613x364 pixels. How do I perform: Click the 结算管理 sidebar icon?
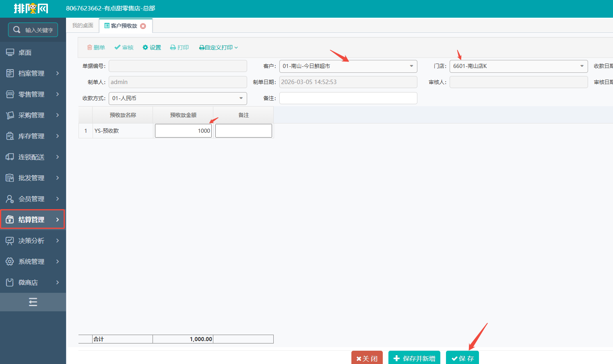[x=10, y=220]
